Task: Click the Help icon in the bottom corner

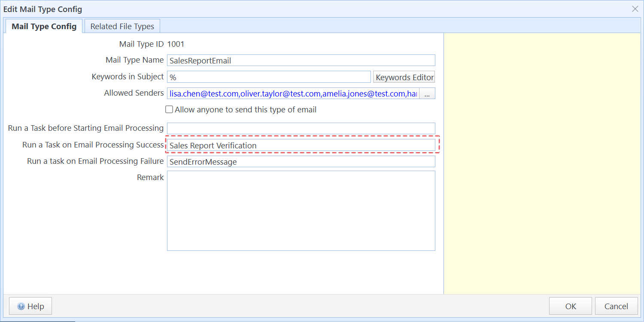Action: pos(21,306)
